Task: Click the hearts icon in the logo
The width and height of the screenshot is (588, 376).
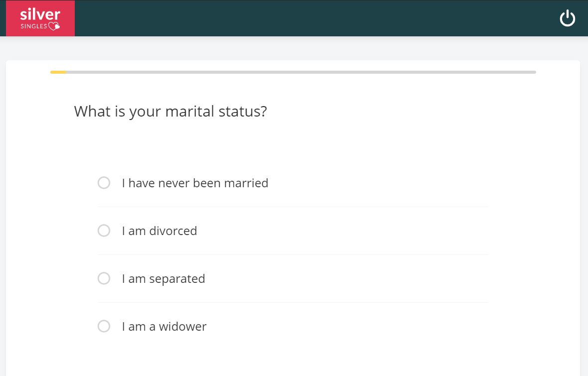Action: coord(54,26)
